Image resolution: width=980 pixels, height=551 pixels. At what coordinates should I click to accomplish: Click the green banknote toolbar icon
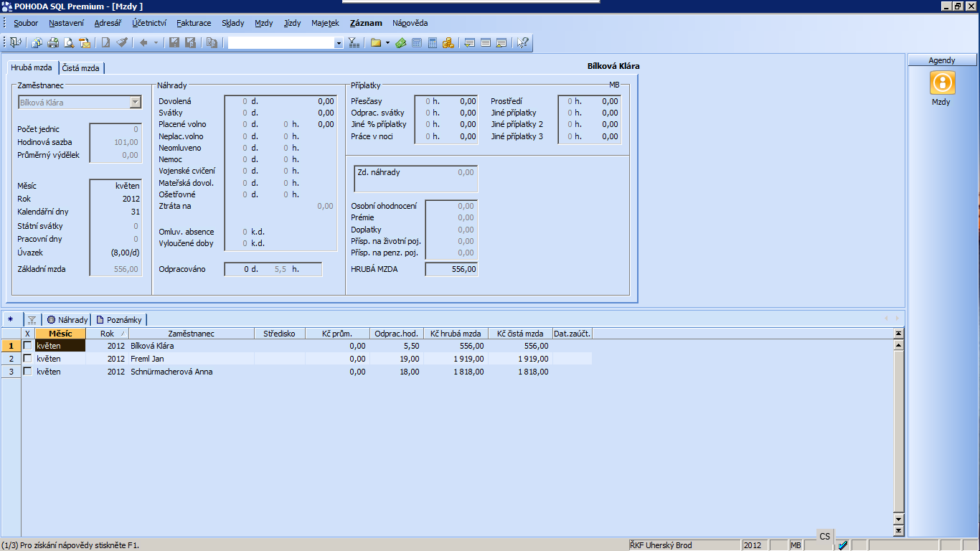[401, 43]
